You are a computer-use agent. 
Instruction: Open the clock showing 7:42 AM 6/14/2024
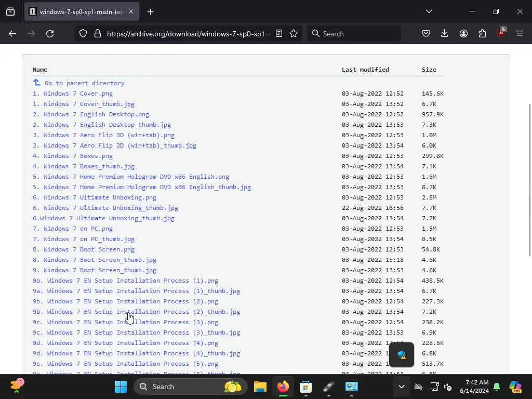(x=474, y=387)
